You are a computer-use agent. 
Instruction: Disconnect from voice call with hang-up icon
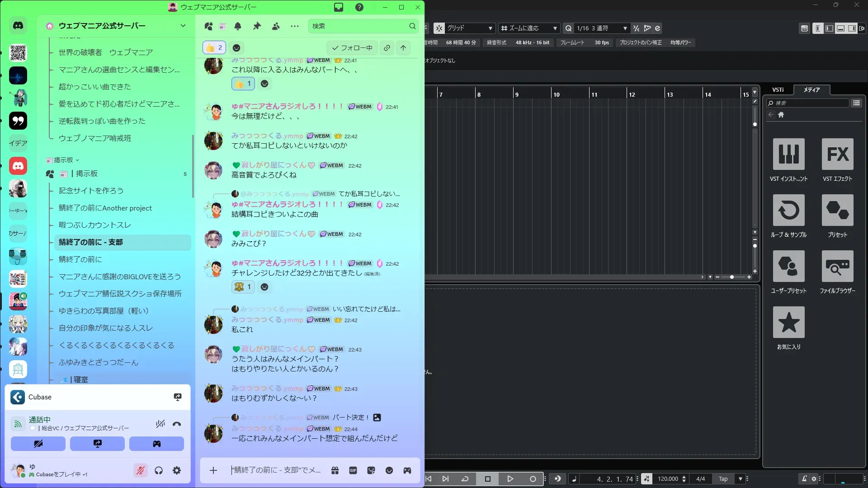(x=177, y=424)
